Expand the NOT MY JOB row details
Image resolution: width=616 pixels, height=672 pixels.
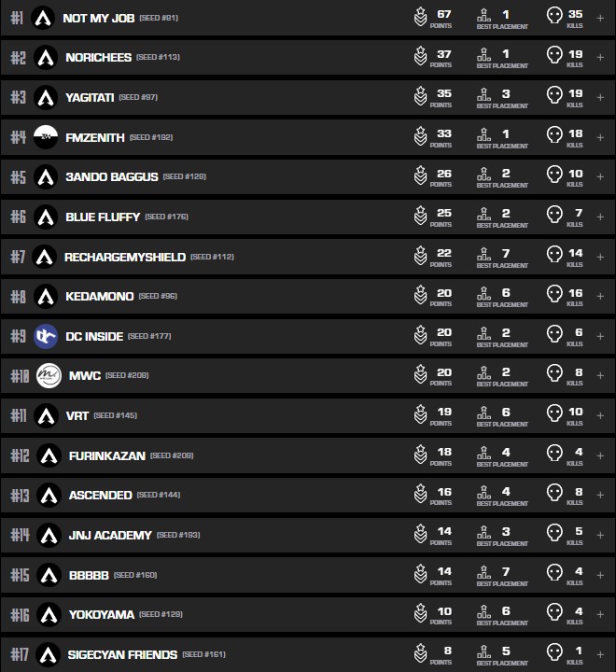click(600, 18)
